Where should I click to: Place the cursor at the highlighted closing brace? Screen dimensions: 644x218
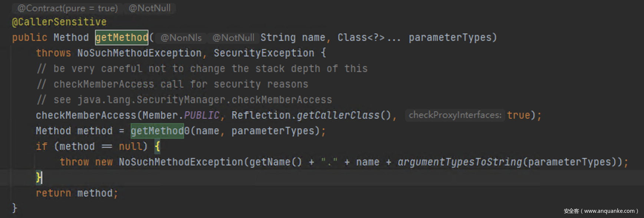(x=39, y=178)
